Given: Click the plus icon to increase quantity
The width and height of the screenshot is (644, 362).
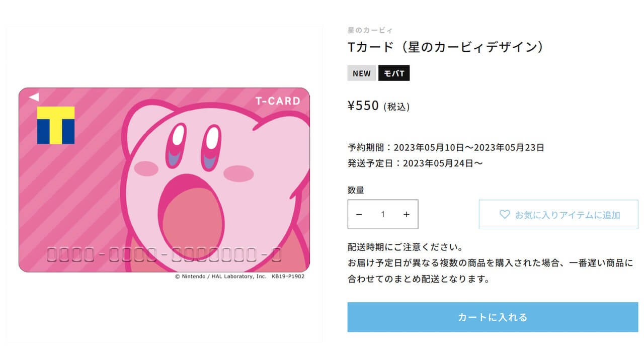Looking at the screenshot, I should point(407,214).
